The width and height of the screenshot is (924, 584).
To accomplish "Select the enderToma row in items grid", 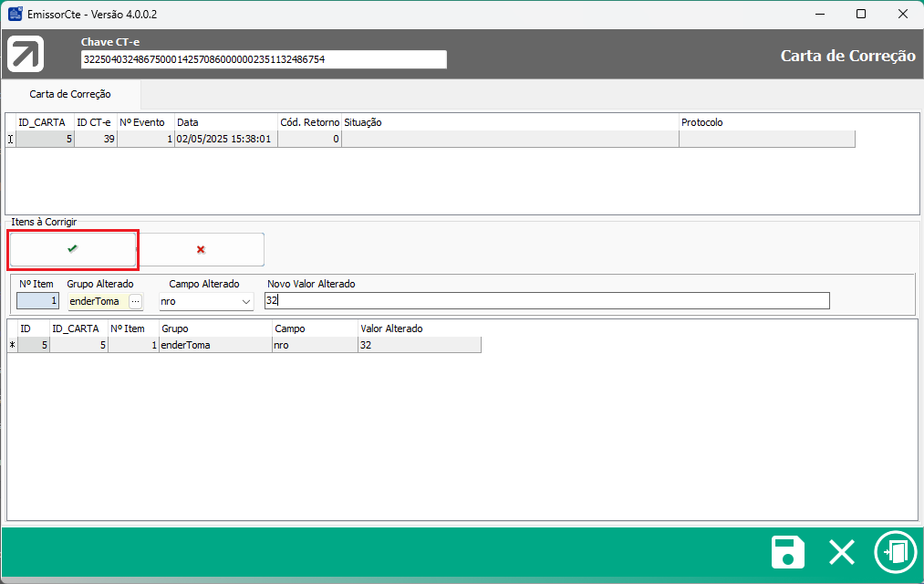I will (x=215, y=345).
